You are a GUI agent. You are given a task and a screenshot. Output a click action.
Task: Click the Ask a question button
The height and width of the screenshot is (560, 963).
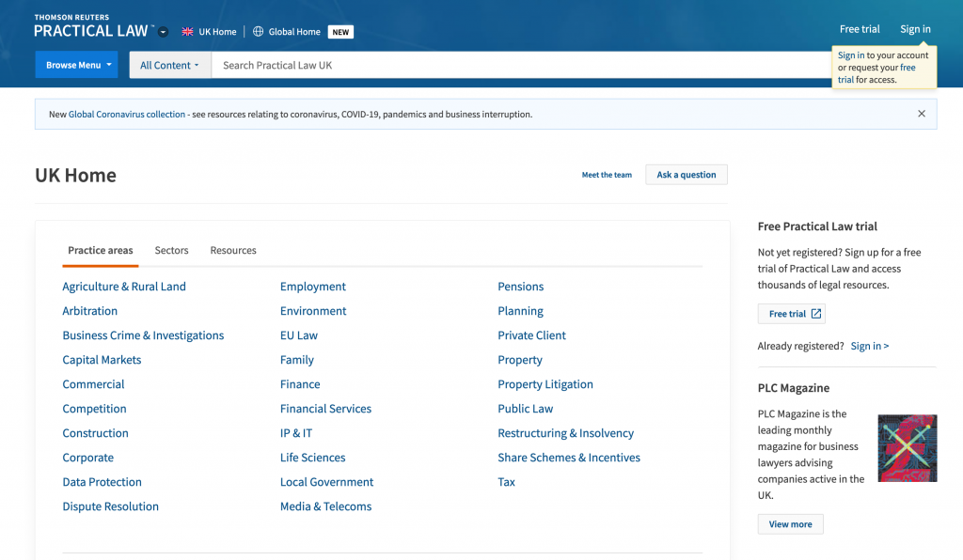[686, 175]
